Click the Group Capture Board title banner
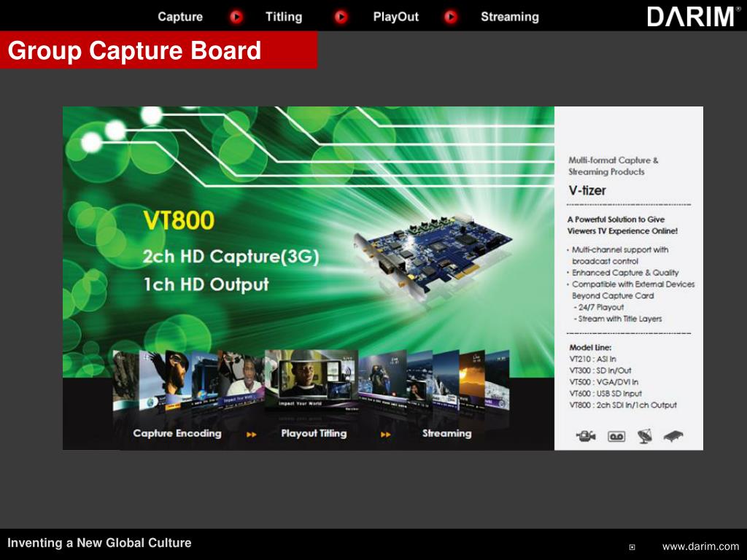 pyautogui.click(x=158, y=50)
